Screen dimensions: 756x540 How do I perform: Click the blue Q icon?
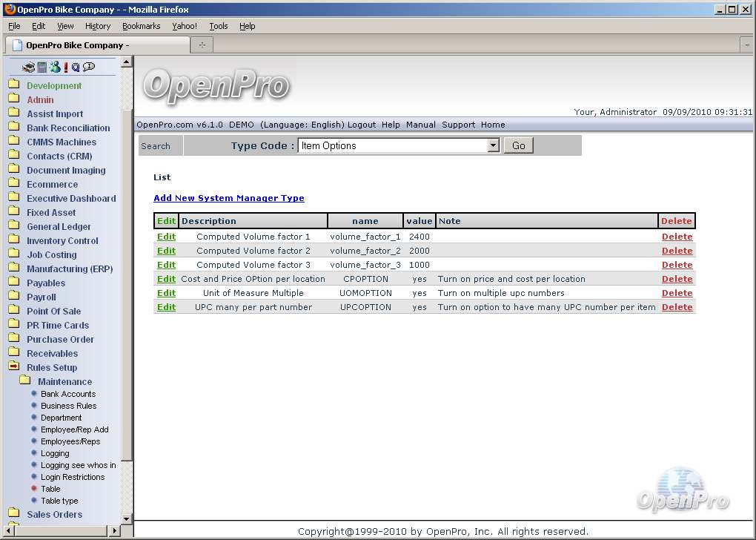coord(76,67)
